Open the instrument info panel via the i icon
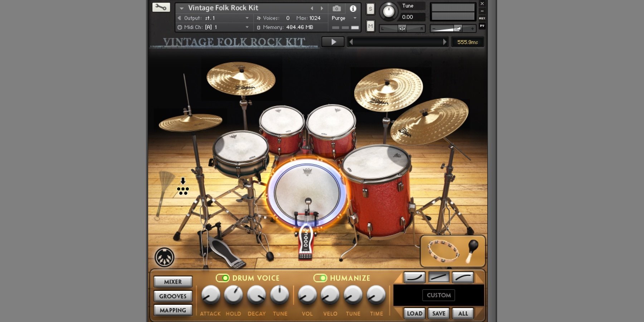The width and height of the screenshot is (644, 322). [353, 8]
